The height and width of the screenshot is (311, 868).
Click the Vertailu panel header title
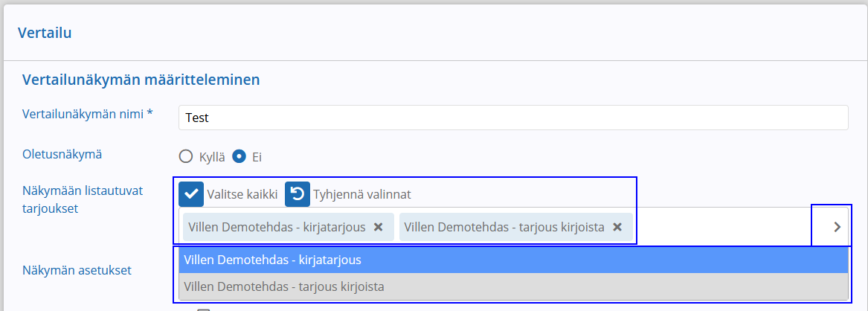[x=45, y=33]
